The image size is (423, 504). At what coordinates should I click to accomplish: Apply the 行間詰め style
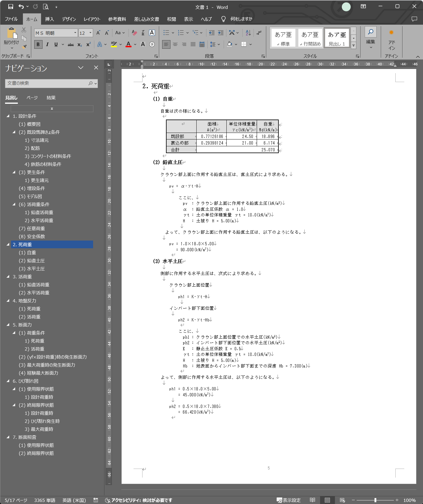pos(310,38)
